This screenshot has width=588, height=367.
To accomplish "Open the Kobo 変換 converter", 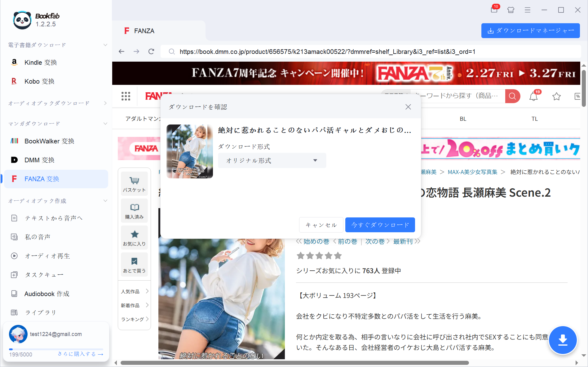I will [39, 81].
